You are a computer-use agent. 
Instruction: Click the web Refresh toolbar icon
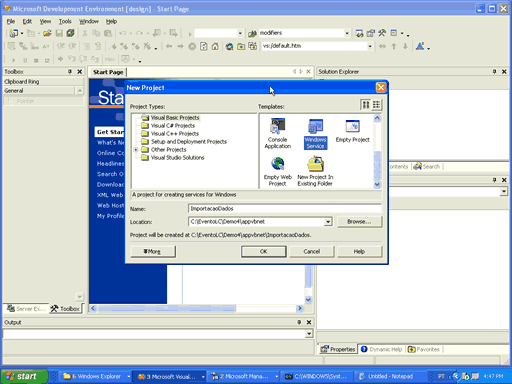tap(204, 46)
